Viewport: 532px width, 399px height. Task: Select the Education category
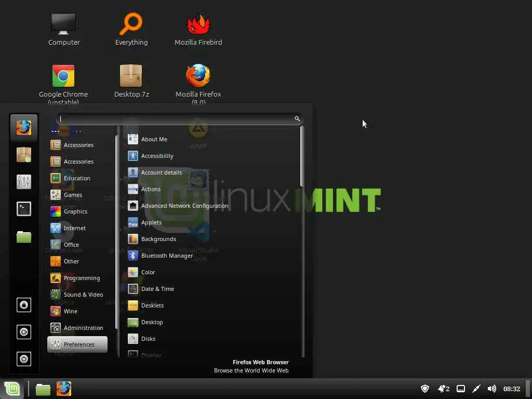(77, 178)
